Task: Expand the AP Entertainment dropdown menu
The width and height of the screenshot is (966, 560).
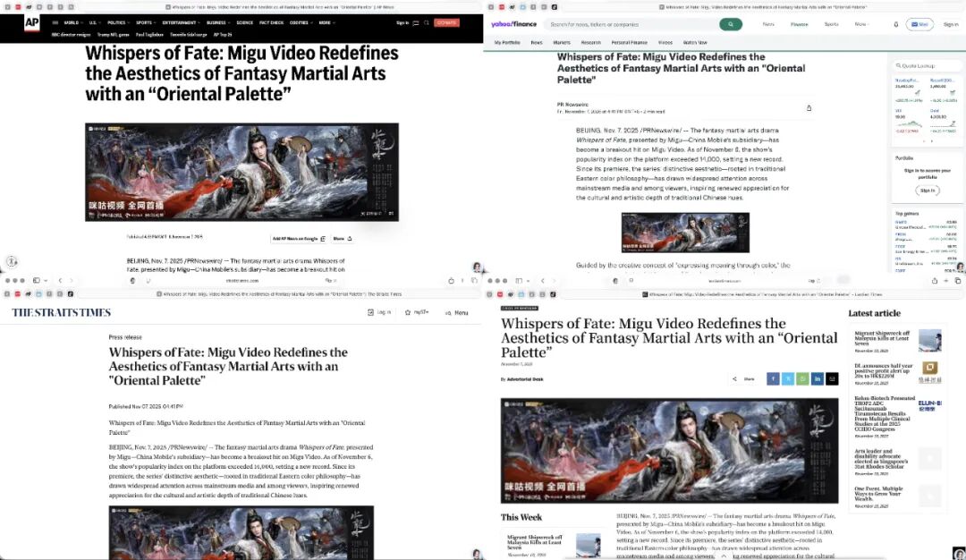Action: point(182,22)
